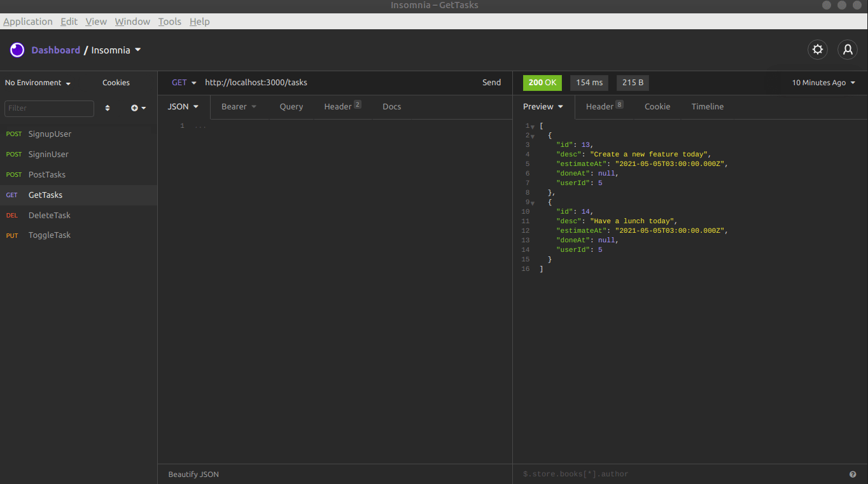868x484 pixels.
Task: Open the Application menu
Action: pyautogui.click(x=28, y=22)
